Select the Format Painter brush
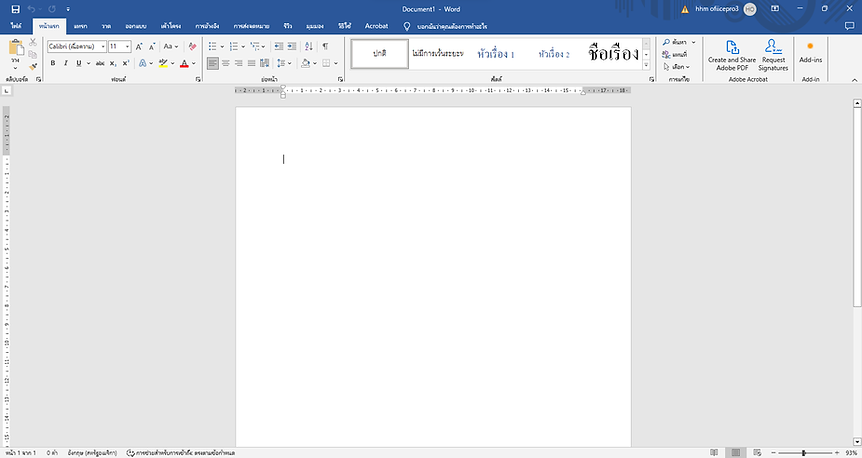 tap(32, 67)
